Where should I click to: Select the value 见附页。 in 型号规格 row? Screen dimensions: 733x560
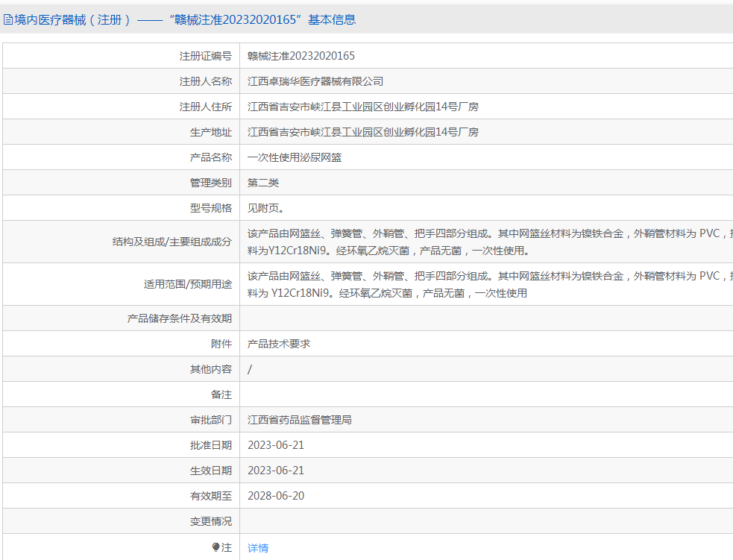tap(266, 208)
